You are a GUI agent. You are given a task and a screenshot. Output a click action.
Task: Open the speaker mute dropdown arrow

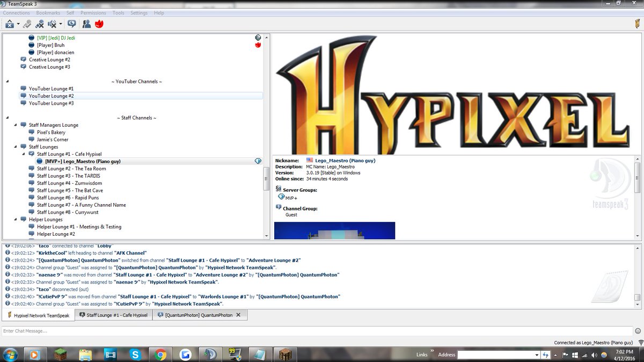(60, 24)
